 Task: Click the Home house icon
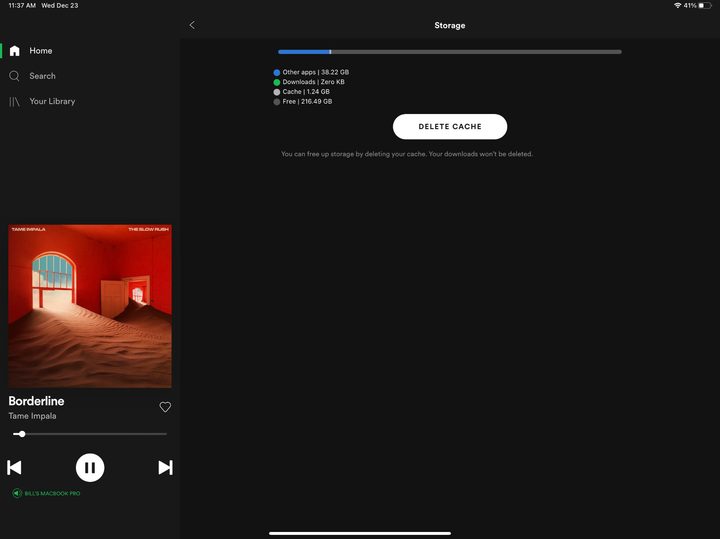click(x=15, y=51)
